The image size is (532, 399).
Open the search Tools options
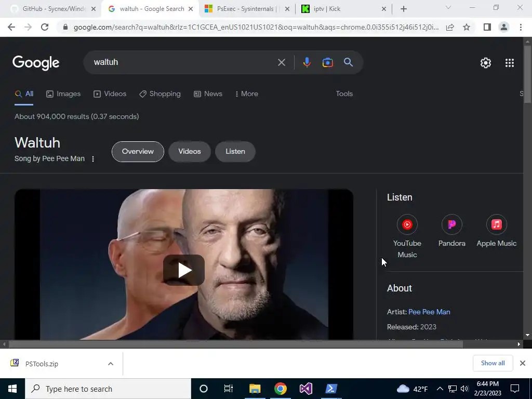(x=344, y=94)
